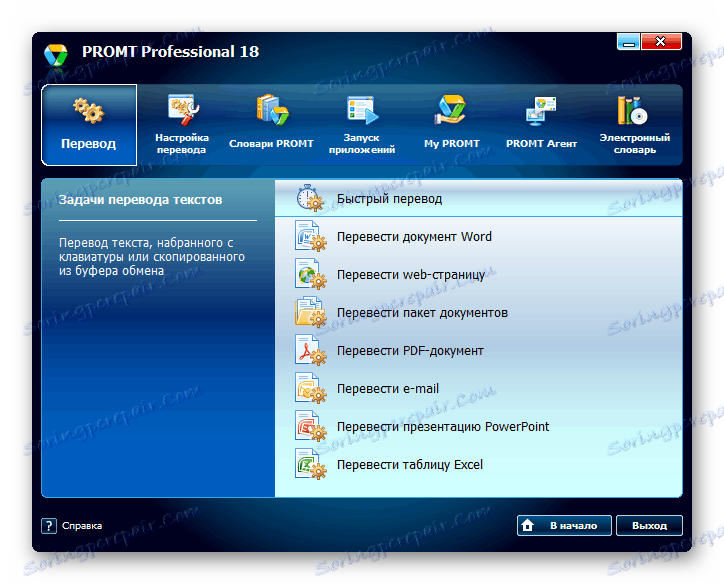Click the stopwatch icon for Быстрый перевод
724x584 pixels.
tap(310, 198)
